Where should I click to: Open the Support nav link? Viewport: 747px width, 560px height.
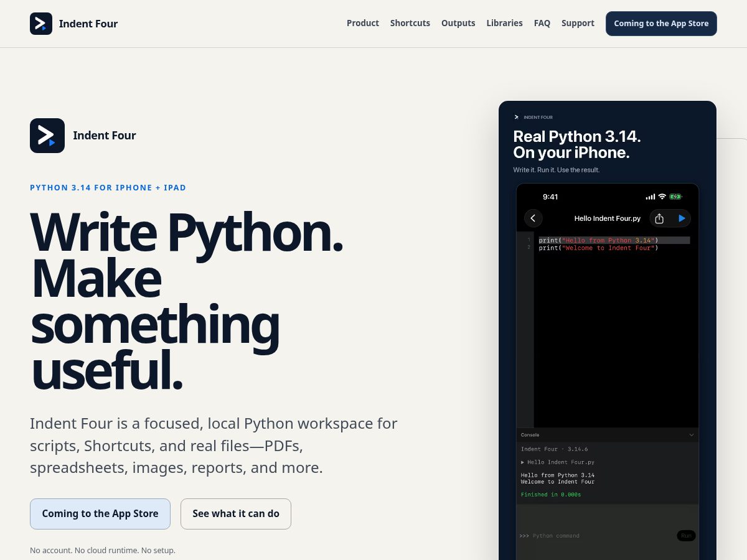[578, 23]
